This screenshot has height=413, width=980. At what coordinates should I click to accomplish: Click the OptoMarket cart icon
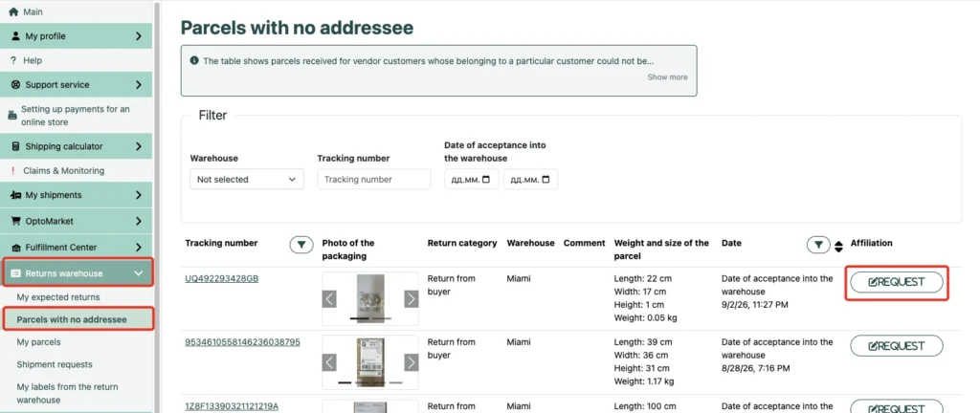click(15, 222)
